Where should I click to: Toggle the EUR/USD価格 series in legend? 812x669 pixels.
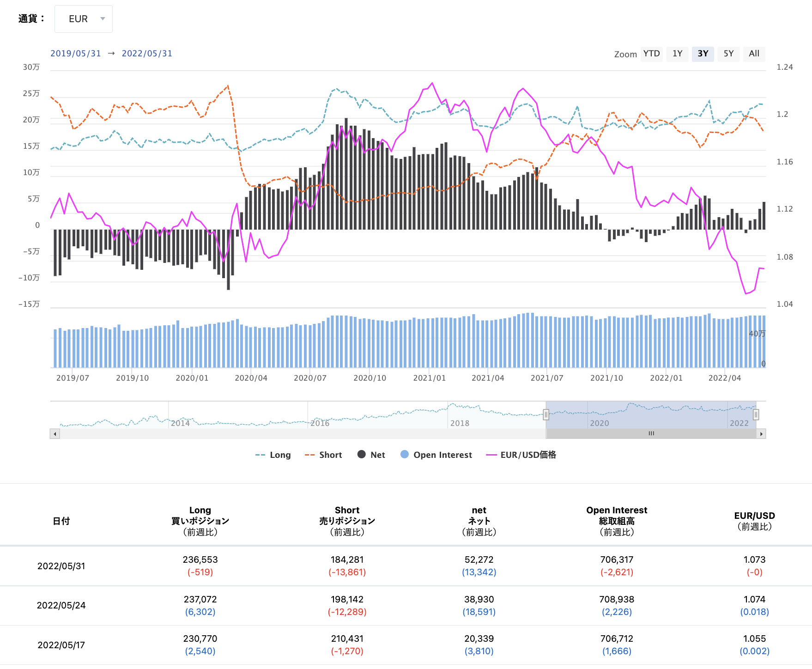tap(521, 455)
